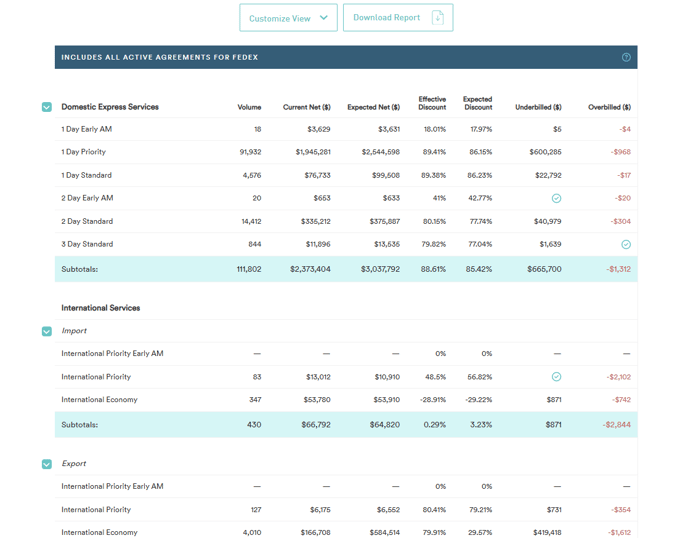Image resolution: width=688 pixels, height=538 pixels.
Task: Click the help question mark icon in banner
Action: click(x=626, y=57)
